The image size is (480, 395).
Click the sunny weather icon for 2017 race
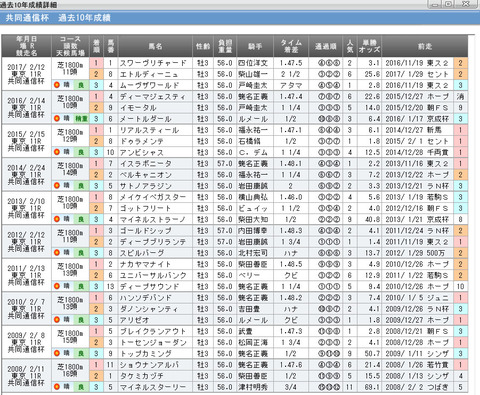[57, 85]
